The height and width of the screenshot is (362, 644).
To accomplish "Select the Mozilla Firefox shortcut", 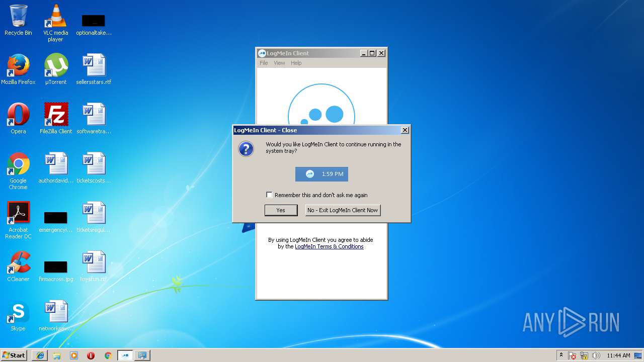I will click(18, 69).
